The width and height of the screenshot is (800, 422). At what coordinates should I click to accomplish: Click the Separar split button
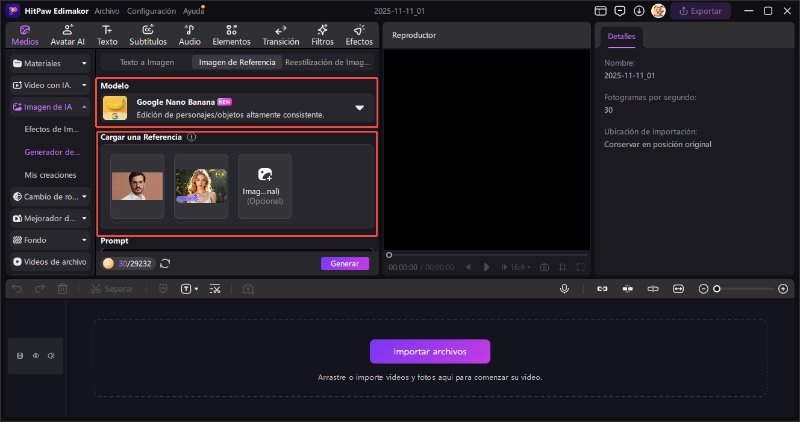point(112,289)
